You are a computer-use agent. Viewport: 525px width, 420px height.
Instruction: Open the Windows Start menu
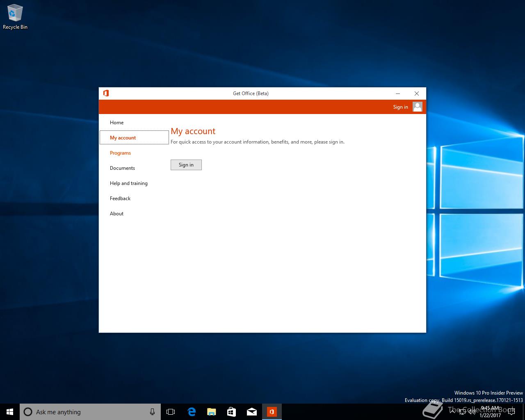(x=10, y=412)
